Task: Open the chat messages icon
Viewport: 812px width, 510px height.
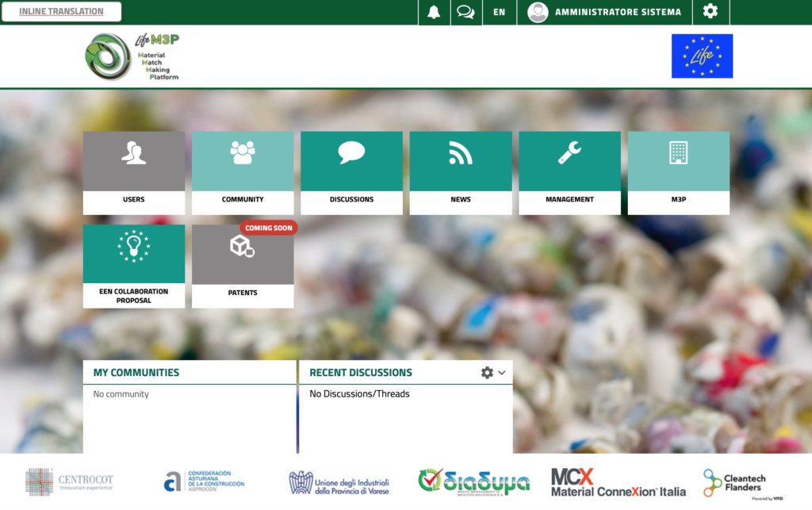Action: 465,12
